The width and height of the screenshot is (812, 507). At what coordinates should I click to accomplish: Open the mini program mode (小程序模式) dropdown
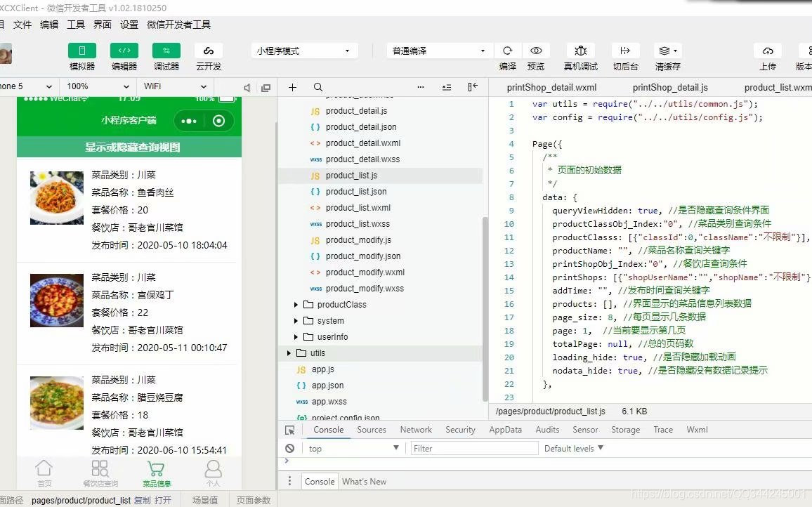(x=303, y=51)
